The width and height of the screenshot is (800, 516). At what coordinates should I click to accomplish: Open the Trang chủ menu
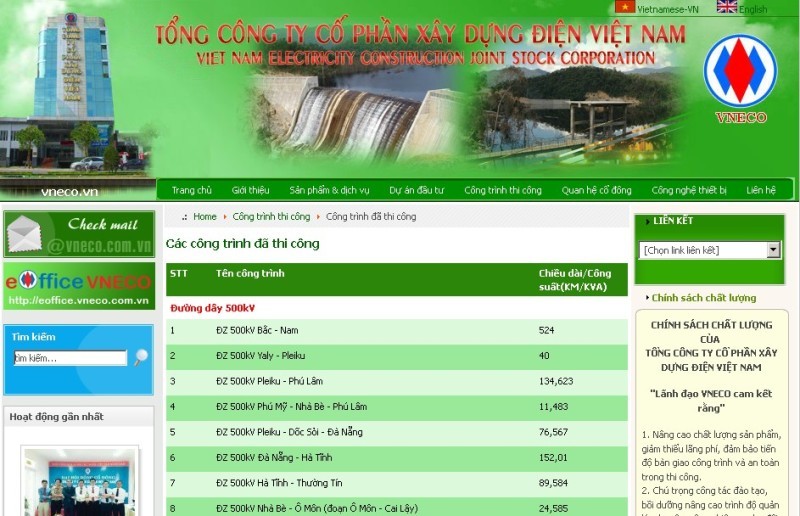pos(191,190)
